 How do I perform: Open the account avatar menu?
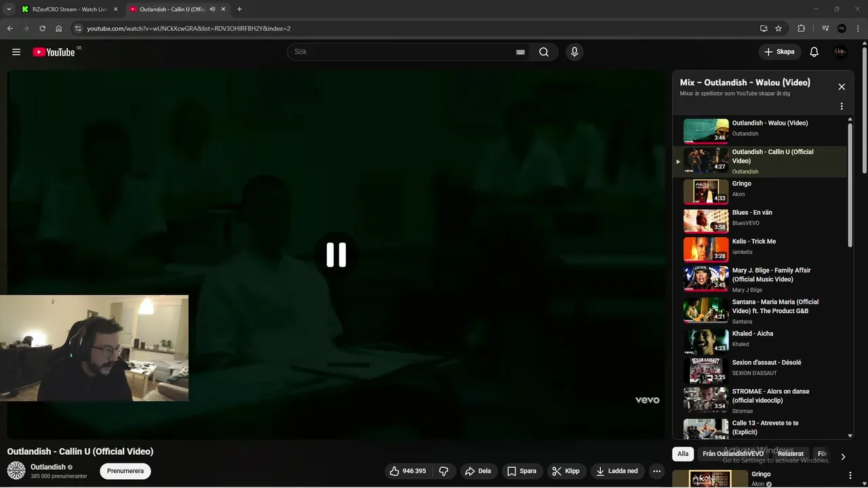point(840,52)
